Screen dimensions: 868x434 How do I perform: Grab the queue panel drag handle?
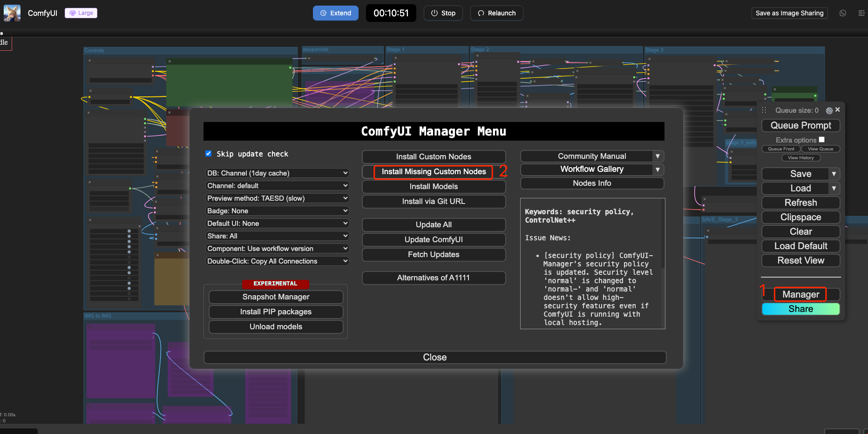pyautogui.click(x=764, y=110)
